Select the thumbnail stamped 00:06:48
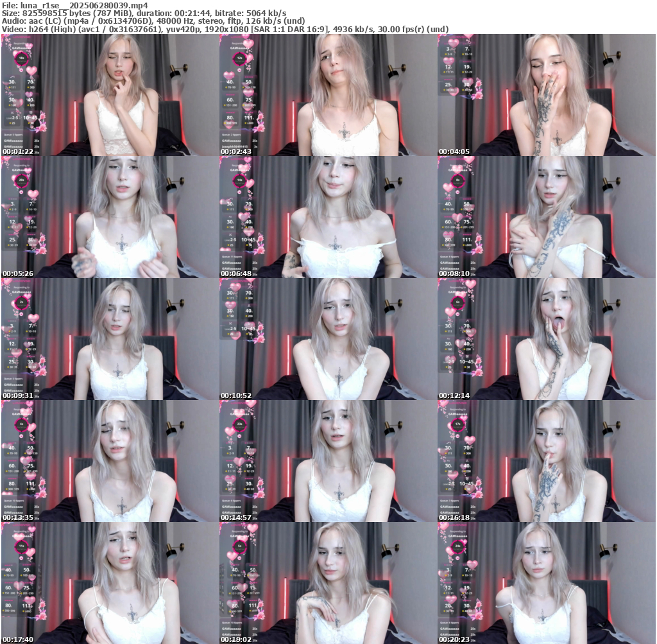 tap(328, 217)
